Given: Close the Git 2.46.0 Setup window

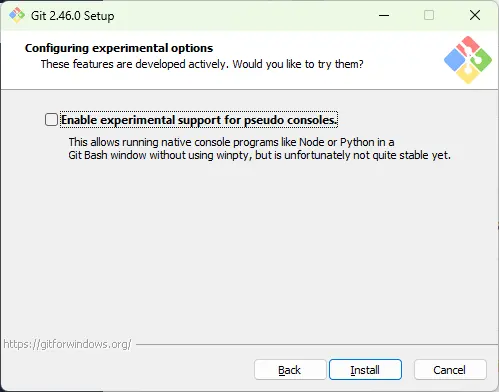Looking at the screenshot, I should [475, 15].
